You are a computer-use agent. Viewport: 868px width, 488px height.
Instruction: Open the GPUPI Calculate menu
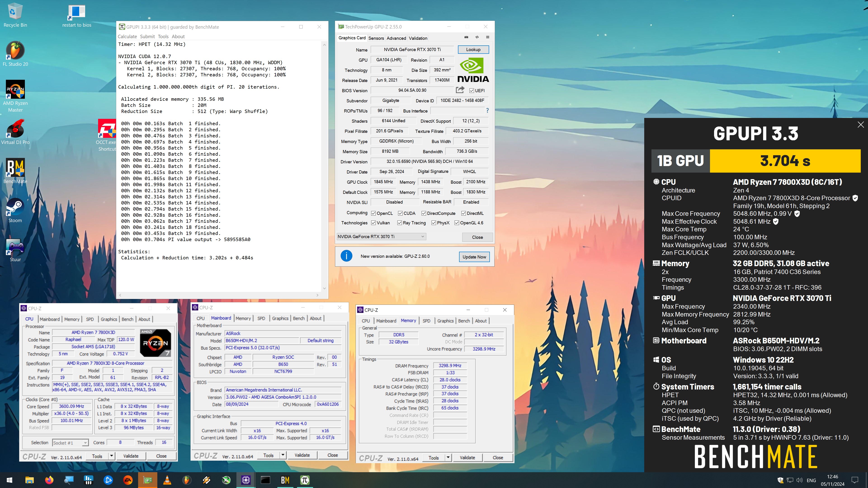127,36
